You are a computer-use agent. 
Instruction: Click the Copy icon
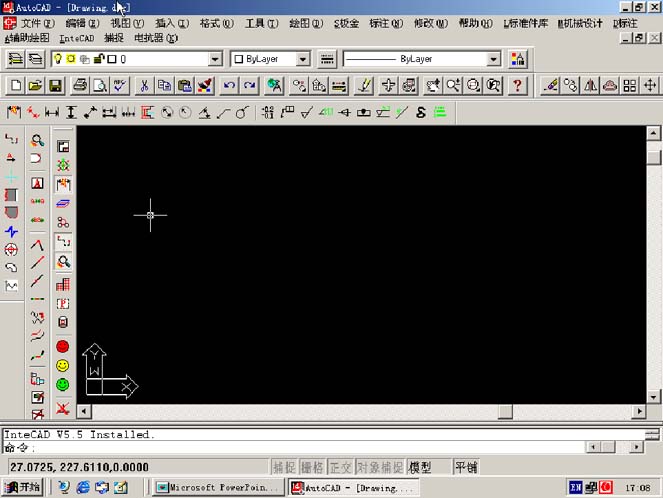pyautogui.click(x=164, y=86)
